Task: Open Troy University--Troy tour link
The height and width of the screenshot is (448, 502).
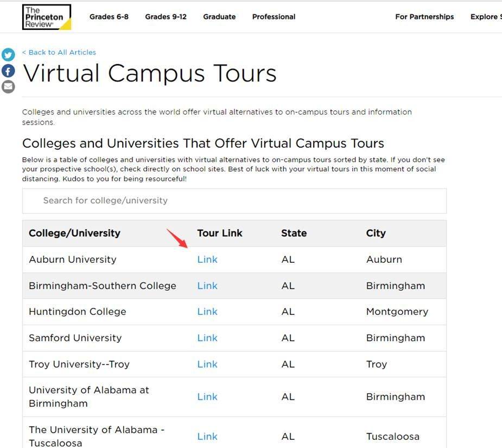Action: (x=207, y=364)
